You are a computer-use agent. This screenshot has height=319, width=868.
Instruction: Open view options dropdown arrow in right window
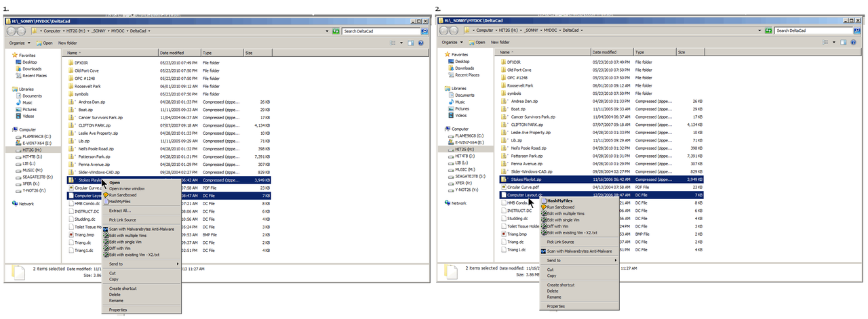coord(833,43)
